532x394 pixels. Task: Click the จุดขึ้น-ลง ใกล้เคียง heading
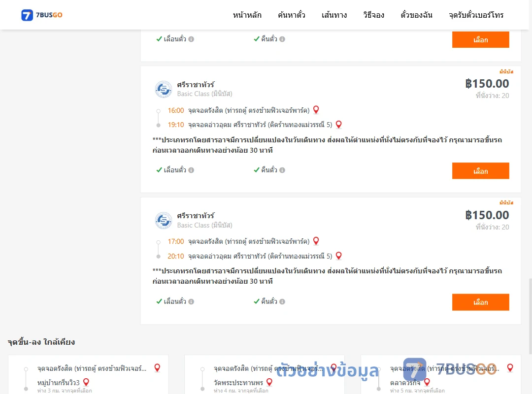pyautogui.click(x=41, y=342)
